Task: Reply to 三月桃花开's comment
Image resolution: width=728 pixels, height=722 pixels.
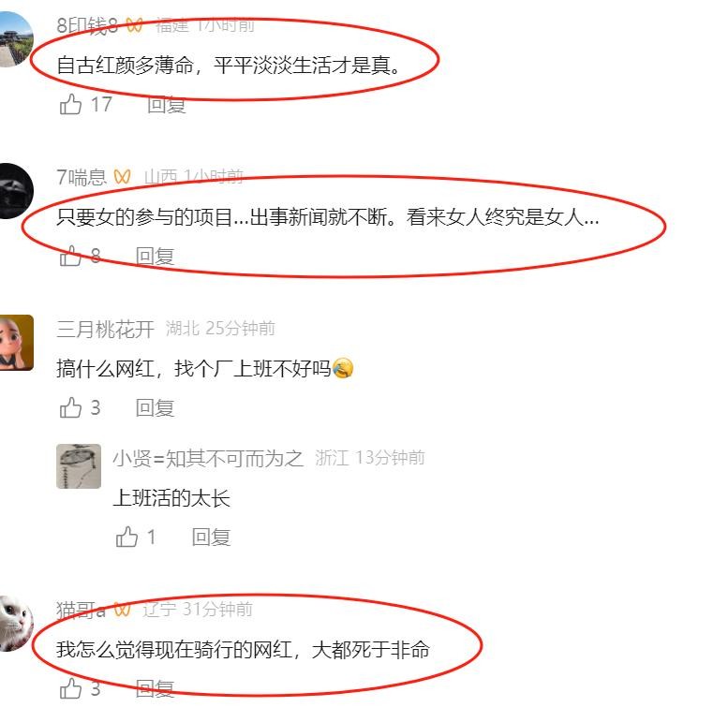Action: pyautogui.click(x=156, y=408)
